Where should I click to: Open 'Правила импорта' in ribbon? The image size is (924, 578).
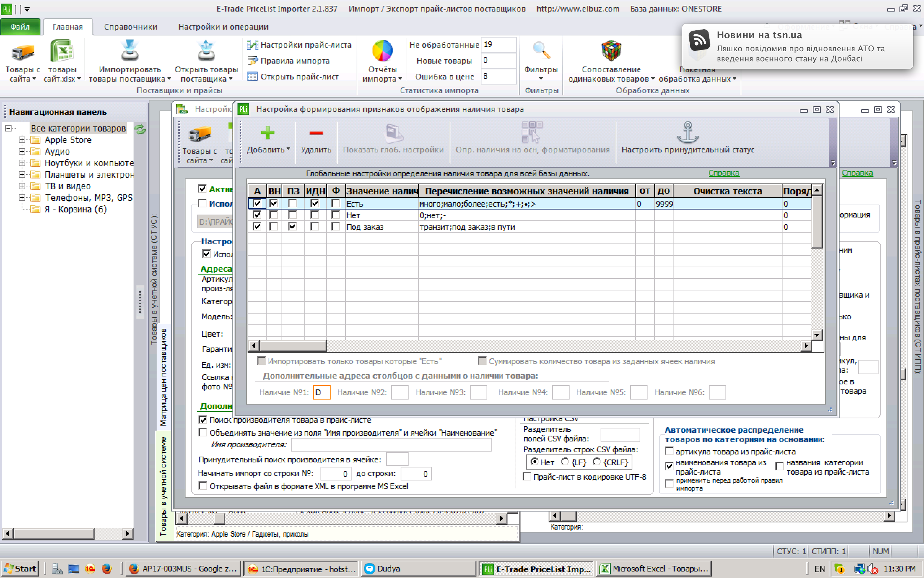coord(289,61)
